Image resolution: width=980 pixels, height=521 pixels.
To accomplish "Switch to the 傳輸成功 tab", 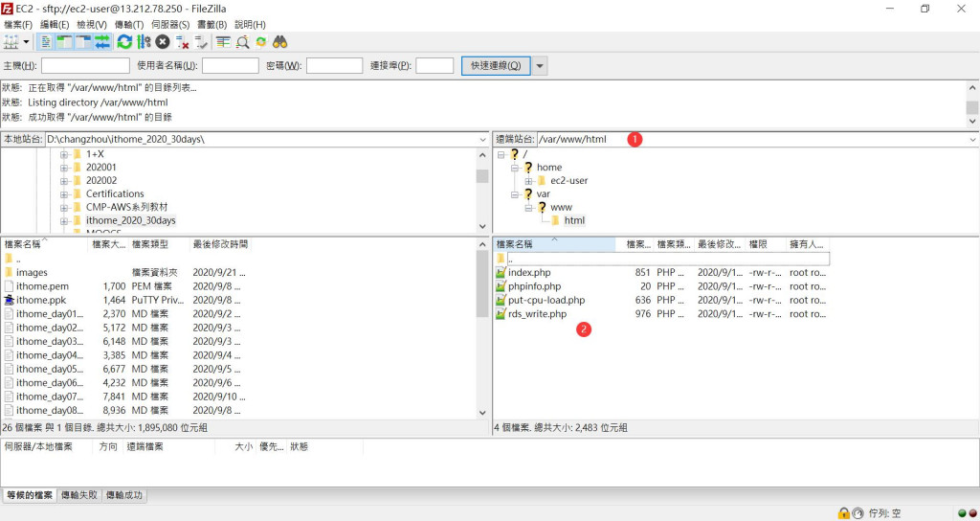I will 124,495.
